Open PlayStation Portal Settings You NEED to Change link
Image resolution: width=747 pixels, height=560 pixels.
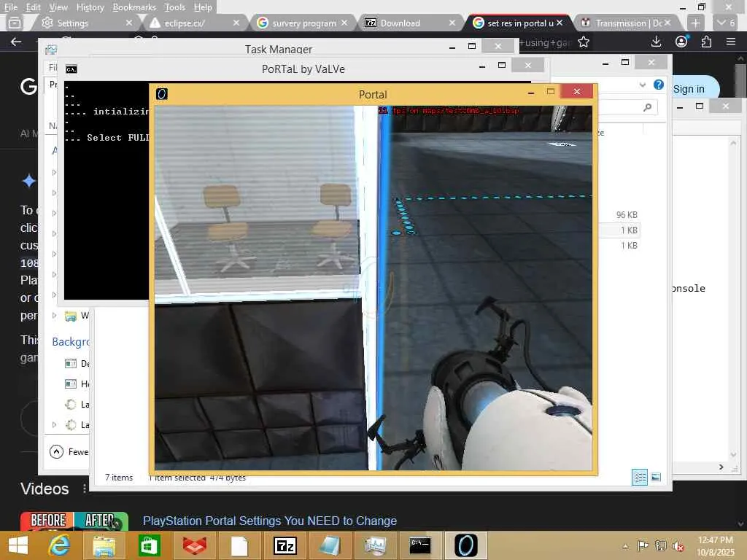270,521
